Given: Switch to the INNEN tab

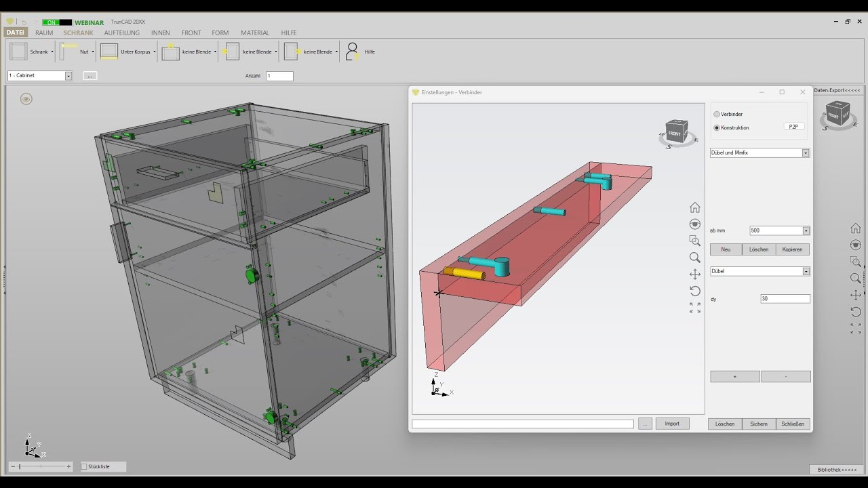Looking at the screenshot, I should click(161, 33).
